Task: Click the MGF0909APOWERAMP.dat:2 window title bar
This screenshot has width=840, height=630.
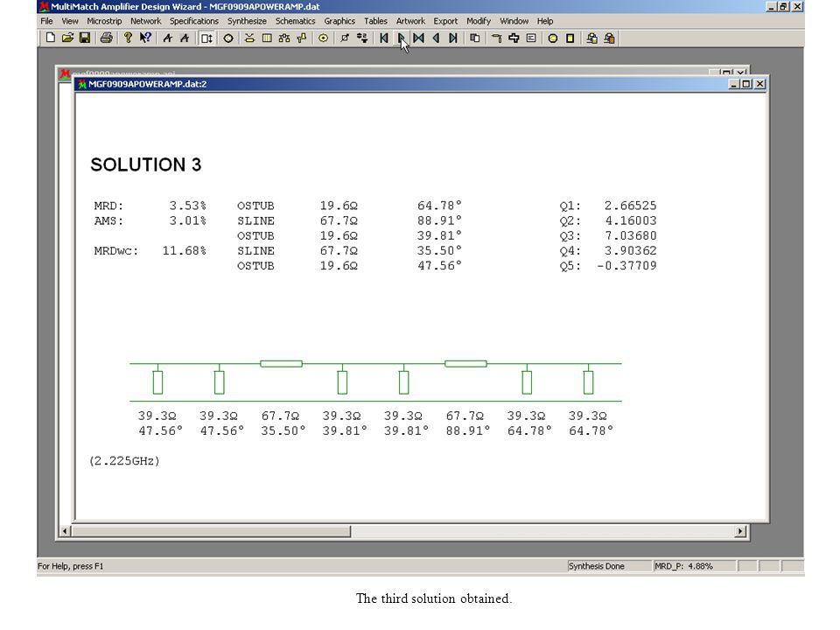Action: pos(421,84)
